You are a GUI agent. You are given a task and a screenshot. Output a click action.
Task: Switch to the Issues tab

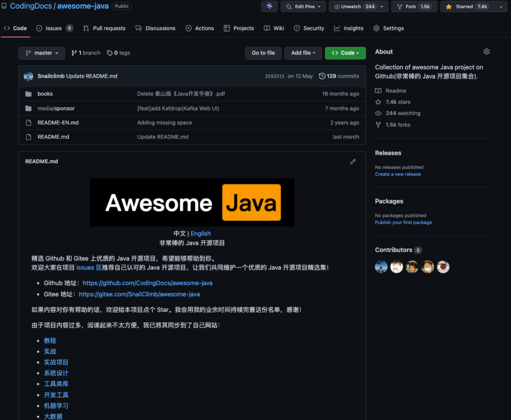tap(54, 28)
